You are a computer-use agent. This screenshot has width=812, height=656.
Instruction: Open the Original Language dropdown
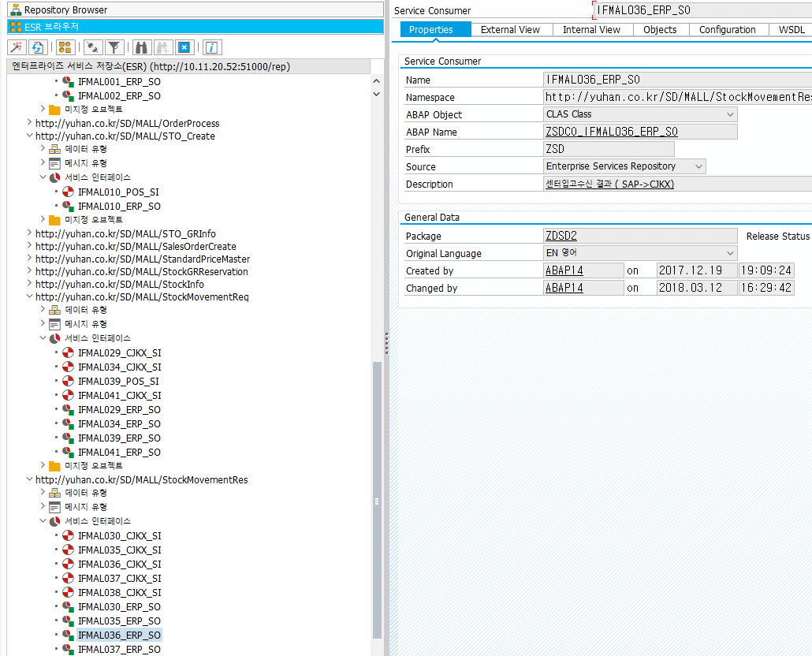tap(730, 253)
